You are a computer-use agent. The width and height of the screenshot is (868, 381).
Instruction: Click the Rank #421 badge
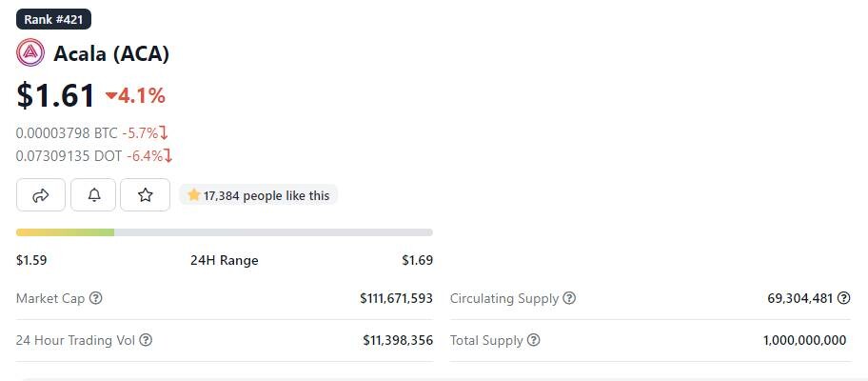(x=53, y=19)
